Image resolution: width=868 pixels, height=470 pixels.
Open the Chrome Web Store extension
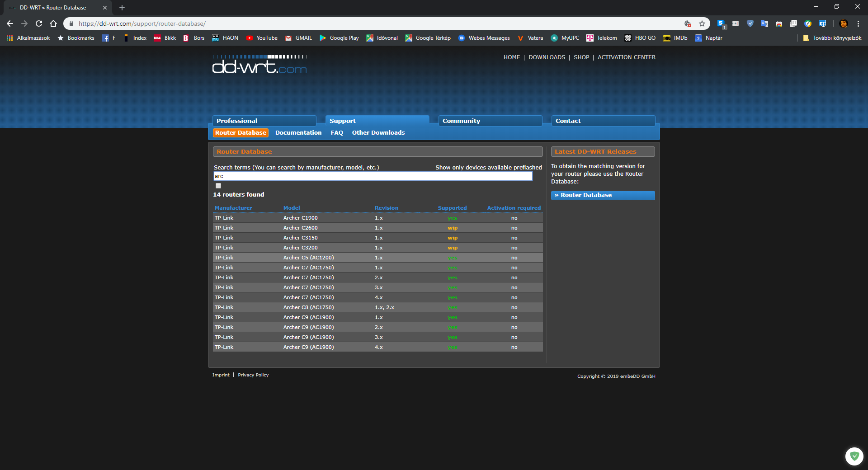click(x=779, y=23)
